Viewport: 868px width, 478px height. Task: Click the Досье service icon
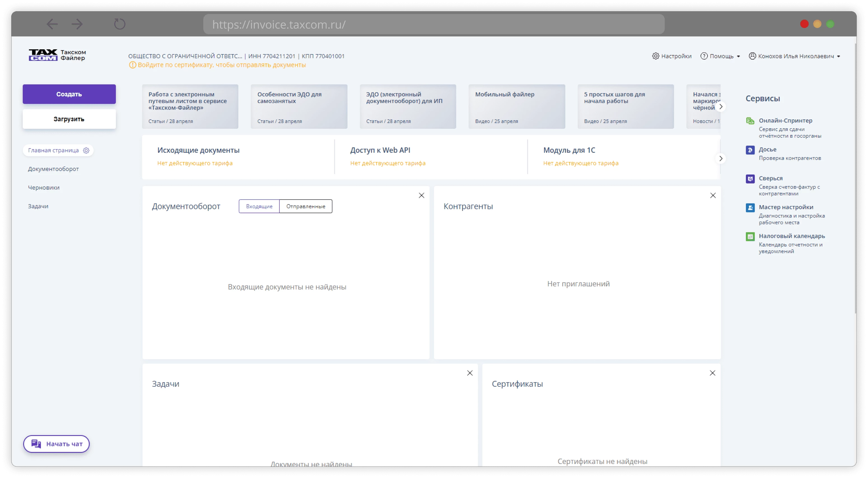[750, 150]
